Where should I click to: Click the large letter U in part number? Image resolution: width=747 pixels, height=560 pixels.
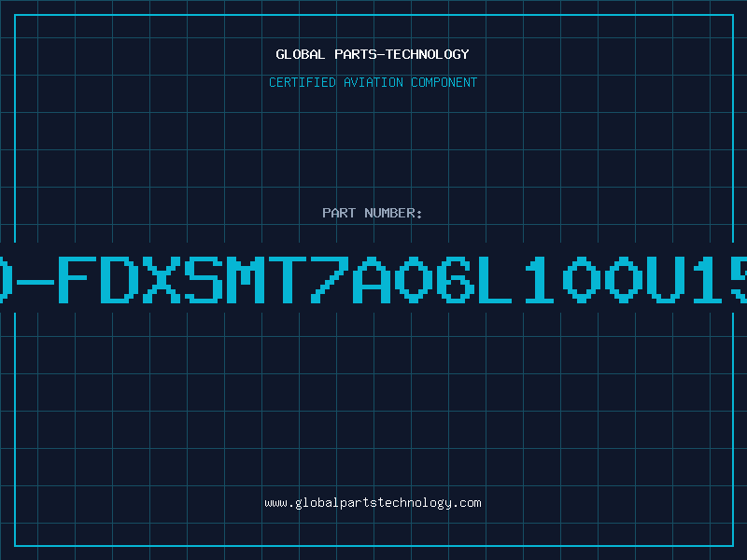pos(664,279)
